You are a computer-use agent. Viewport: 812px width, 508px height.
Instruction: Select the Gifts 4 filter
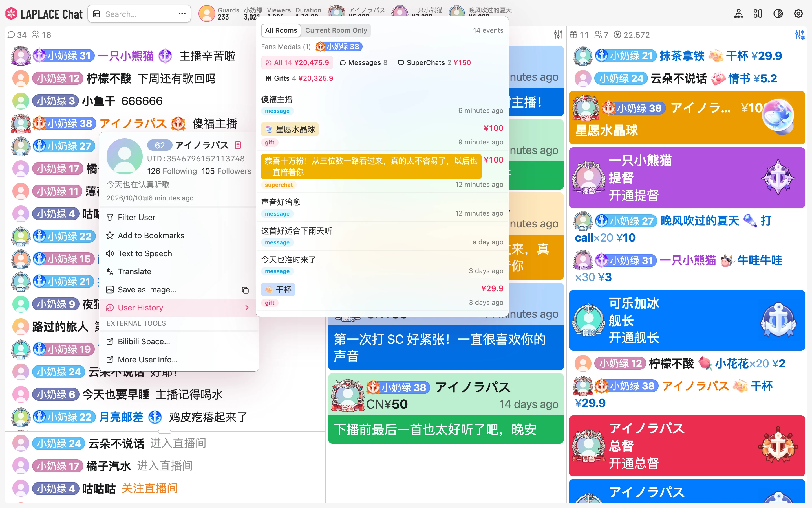[x=299, y=78]
